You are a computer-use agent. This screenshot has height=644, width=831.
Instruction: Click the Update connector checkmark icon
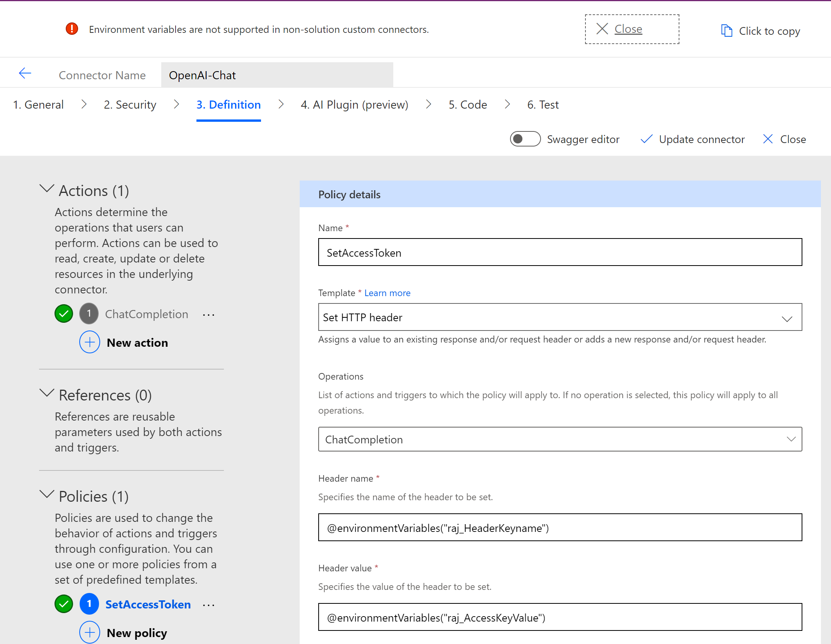[646, 139]
